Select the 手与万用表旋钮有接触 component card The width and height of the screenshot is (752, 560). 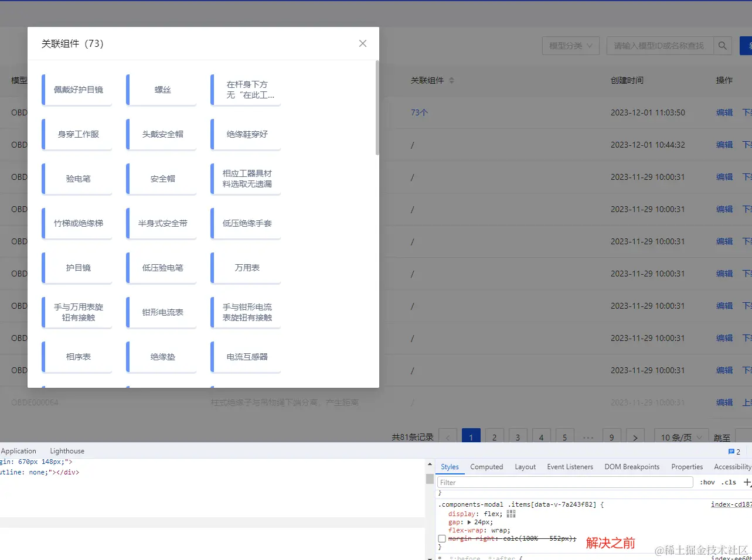pos(77,312)
